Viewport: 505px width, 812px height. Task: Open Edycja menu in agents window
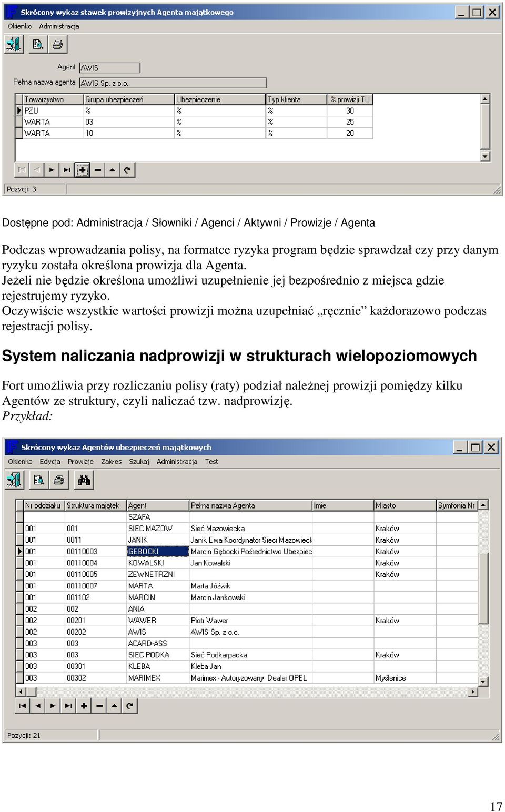[x=50, y=461]
